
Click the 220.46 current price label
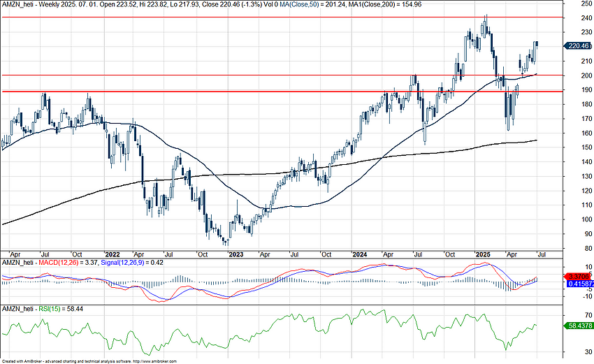[x=578, y=46]
